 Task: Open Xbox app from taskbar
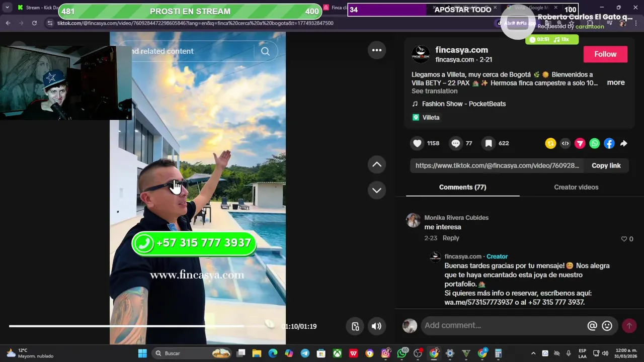[x=337, y=353]
